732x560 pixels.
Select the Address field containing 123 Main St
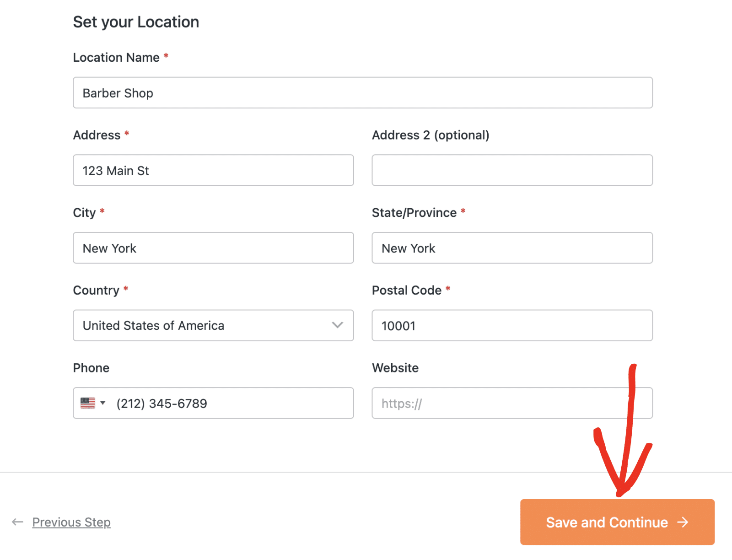tap(213, 170)
